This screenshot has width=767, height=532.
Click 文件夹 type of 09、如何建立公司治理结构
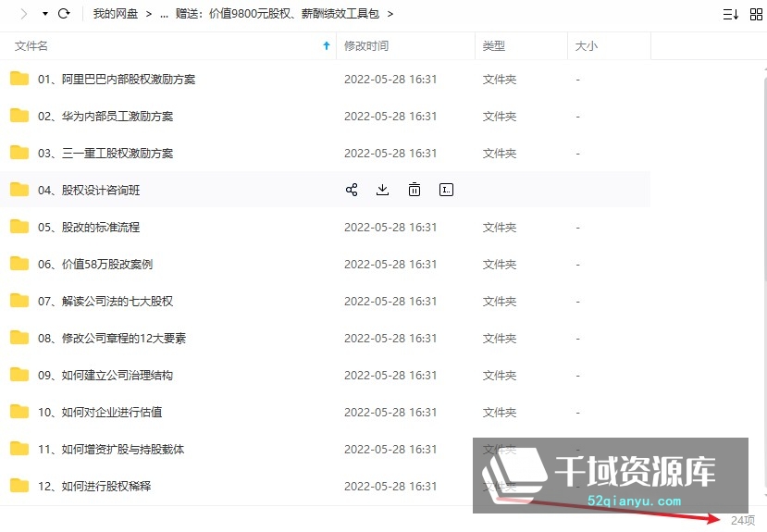click(500, 376)
